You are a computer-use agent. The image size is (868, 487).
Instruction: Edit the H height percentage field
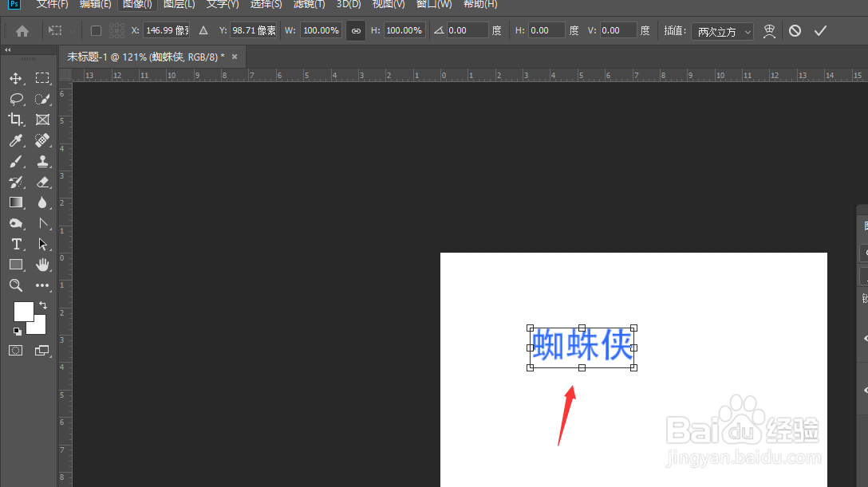click(404, 30)
